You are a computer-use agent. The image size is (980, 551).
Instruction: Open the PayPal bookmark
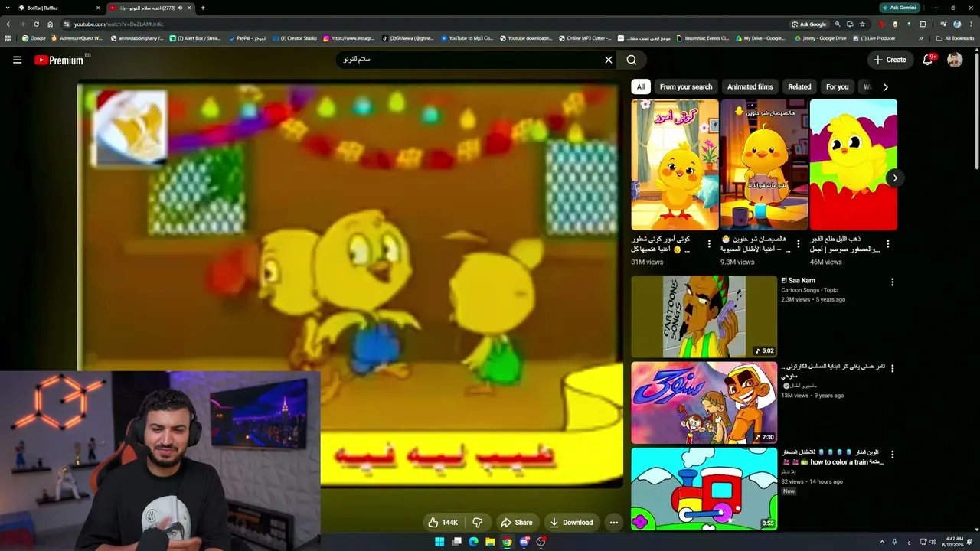248,38
